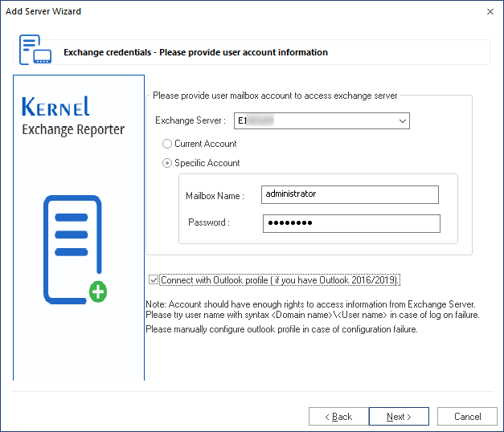Click the green plus badge icon
This screenshot has width=504, height=432.
pos(97,292)
